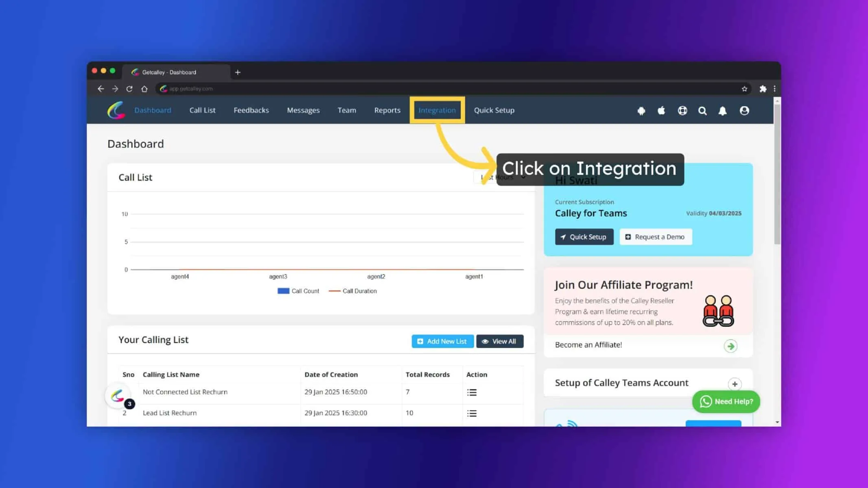Click the support lifebuoy icon
The width and height of the screenshot is (868, 488).
(x=682, y=111)
